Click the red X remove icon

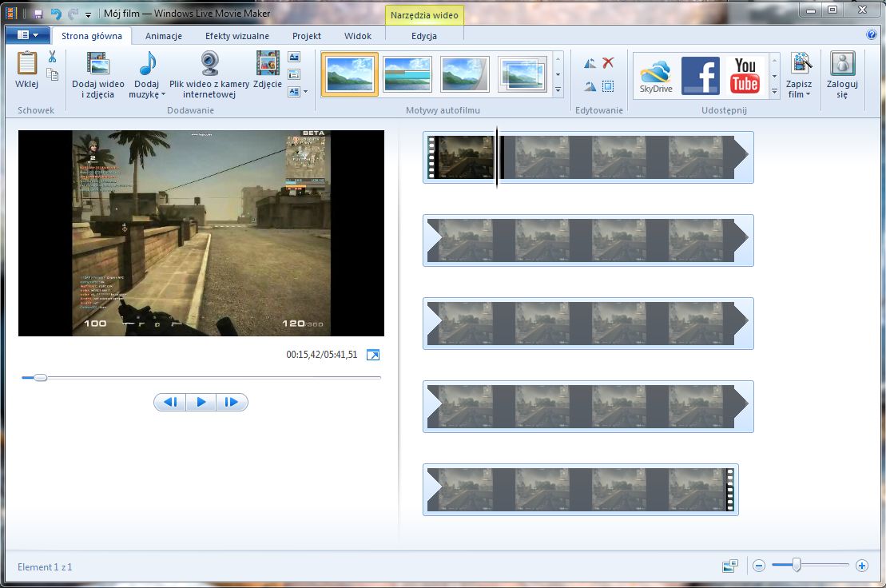pyautogui.click(x=608, y=62)
